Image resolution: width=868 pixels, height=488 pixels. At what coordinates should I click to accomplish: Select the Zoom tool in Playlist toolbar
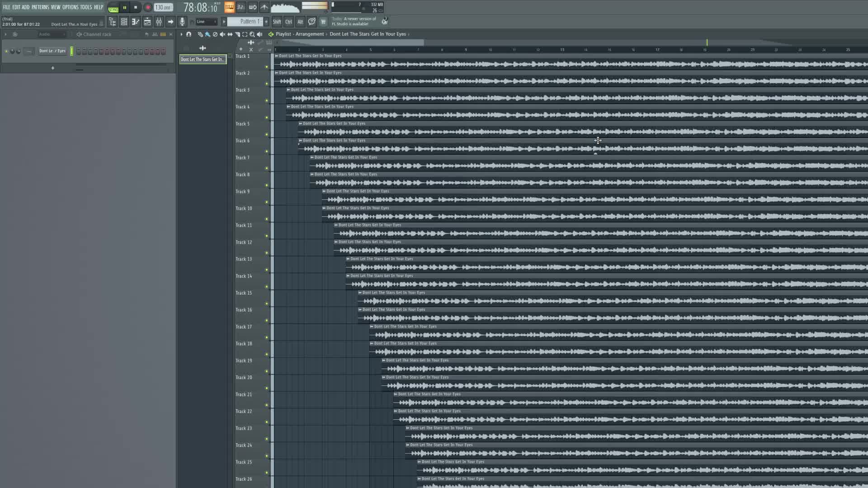click(252, 34)
